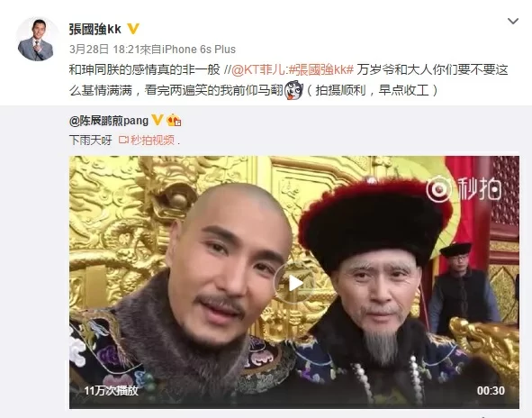Click the verified V badge beside 陈展鹏煎pang
This screenshot has width=532, height=418.
(x=157, y=120)
